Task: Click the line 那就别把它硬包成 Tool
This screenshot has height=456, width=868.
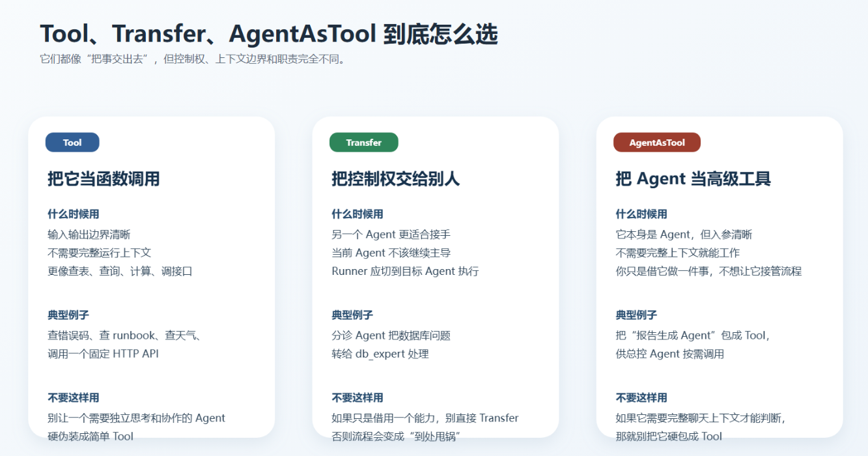Action: (x=669, y=436)
